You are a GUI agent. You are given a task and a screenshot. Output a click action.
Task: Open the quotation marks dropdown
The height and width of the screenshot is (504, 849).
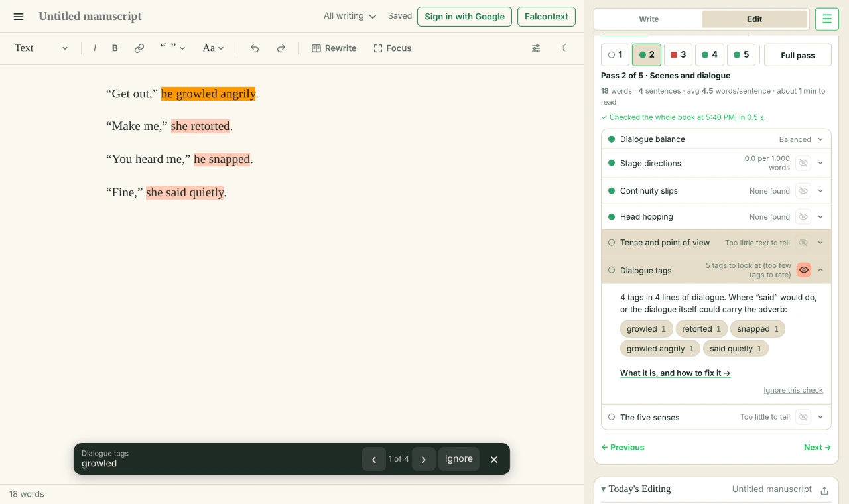point(172,48)
